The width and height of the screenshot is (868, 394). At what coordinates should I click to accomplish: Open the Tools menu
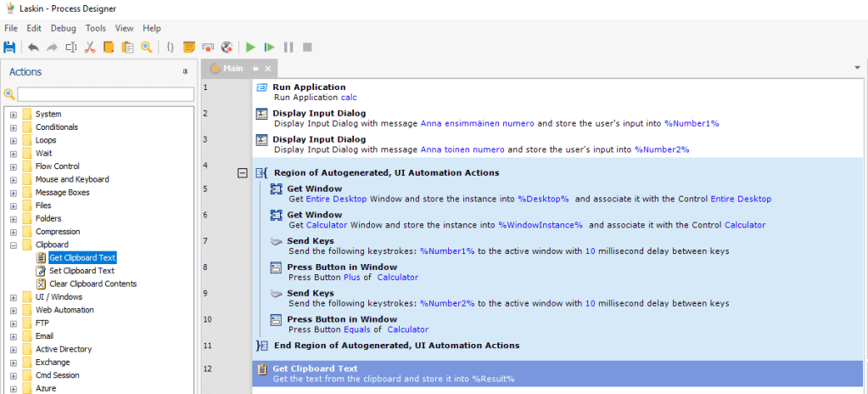pos(96,28)
